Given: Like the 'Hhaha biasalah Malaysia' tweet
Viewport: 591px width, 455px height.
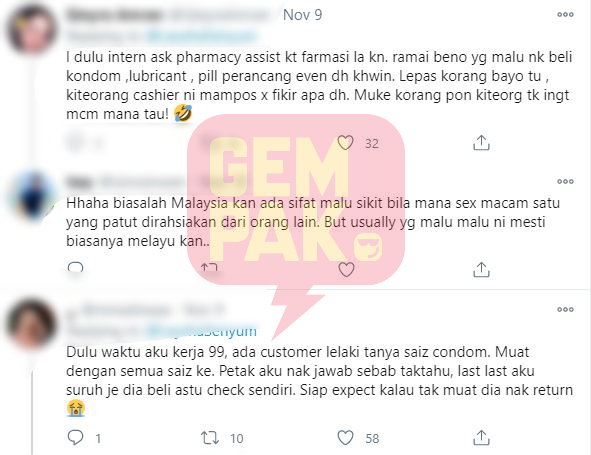Looking at the screenshot, I should (x=346, y=270).
